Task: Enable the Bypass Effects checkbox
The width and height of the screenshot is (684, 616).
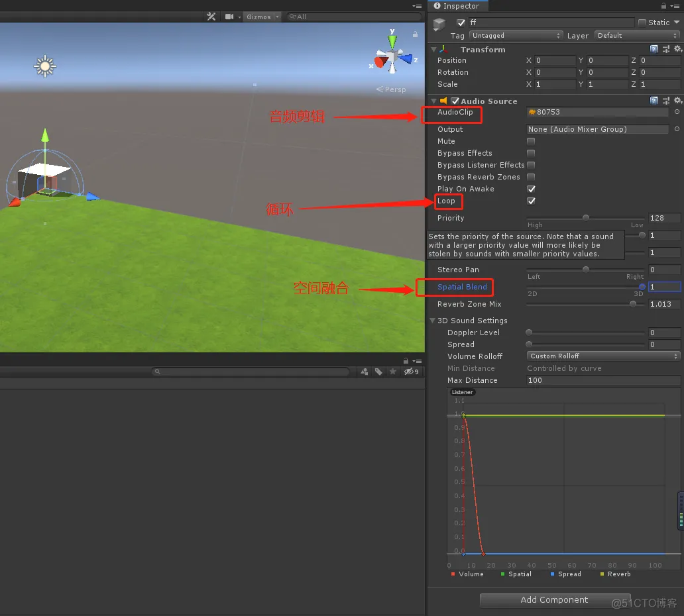Action: point(531,153)
